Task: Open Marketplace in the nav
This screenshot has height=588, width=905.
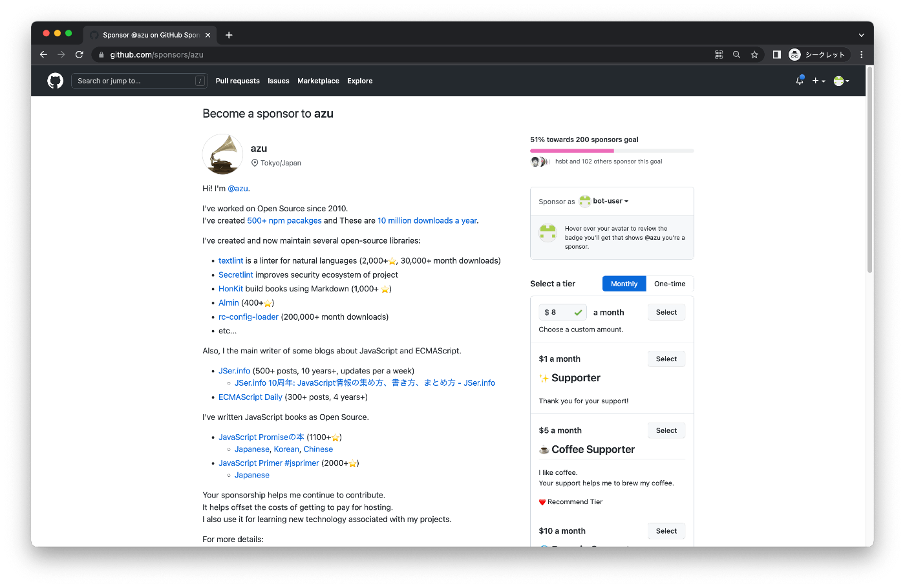Action: click(x=318, y=81)
